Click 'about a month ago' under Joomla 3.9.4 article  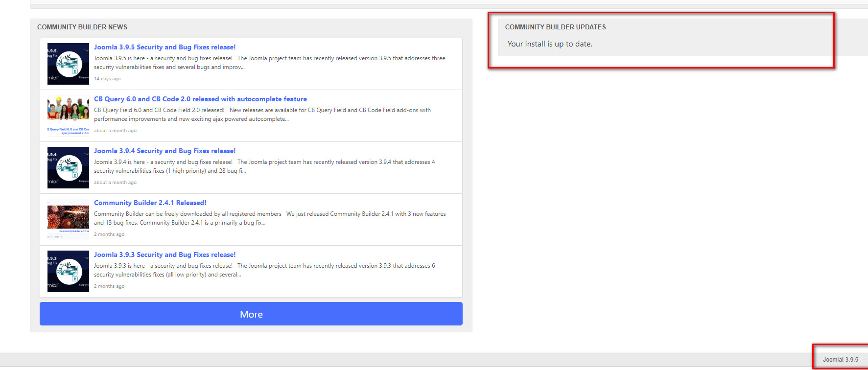115,183
